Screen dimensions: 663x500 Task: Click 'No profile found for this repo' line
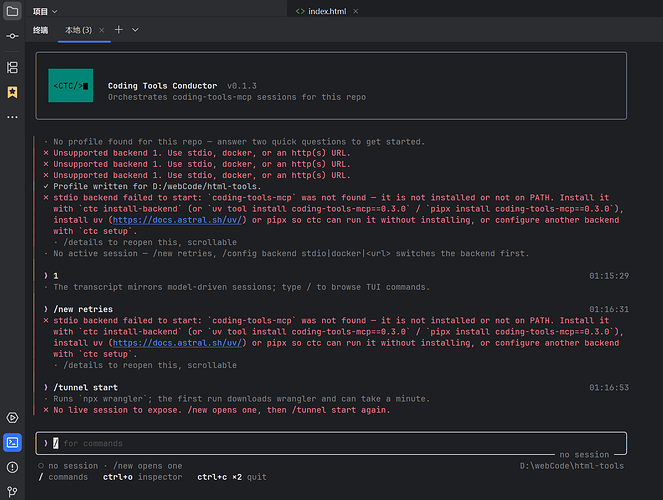[239, 142]
